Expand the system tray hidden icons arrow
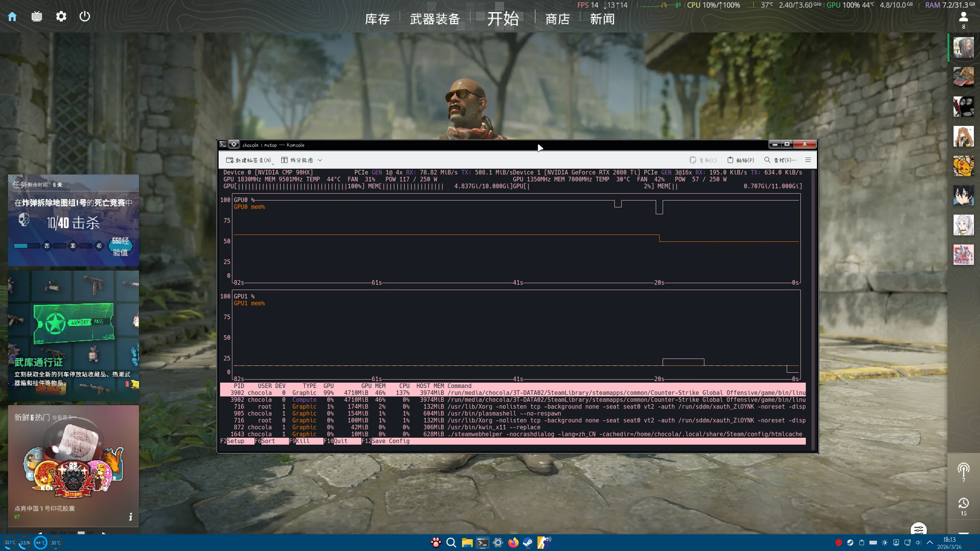 tap(929, 543)
